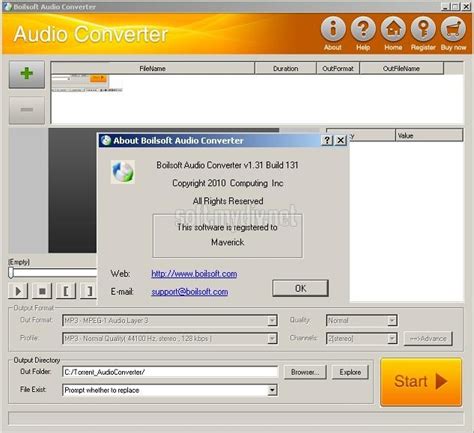The width and height of the screenshot is (474, 433).
Task: Close the main Boilsoft Audio Converter window
Action: 466,7
